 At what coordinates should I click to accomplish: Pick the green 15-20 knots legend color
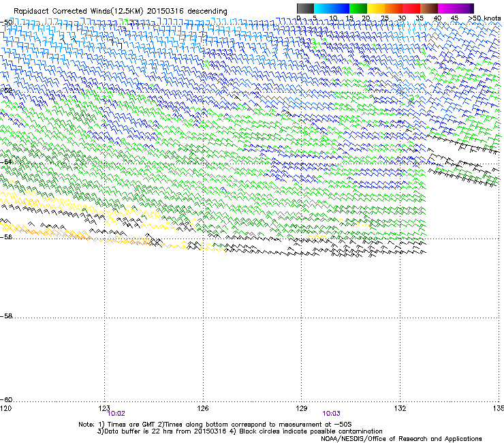358,8
